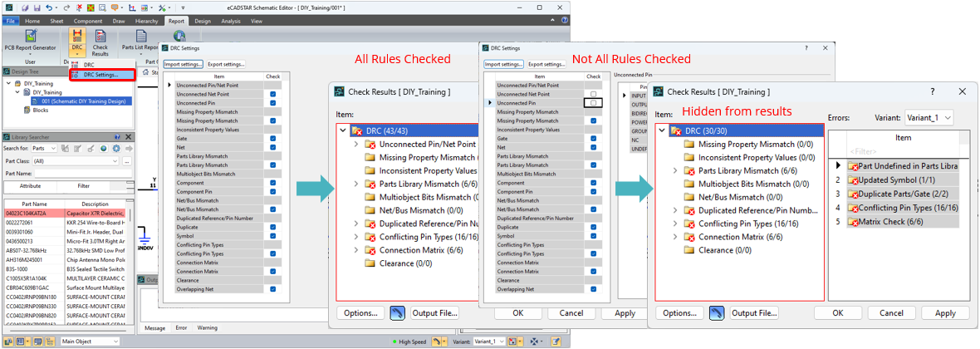
Task: Open the Part Class (All) dropdown
Action: coord(75,160)
